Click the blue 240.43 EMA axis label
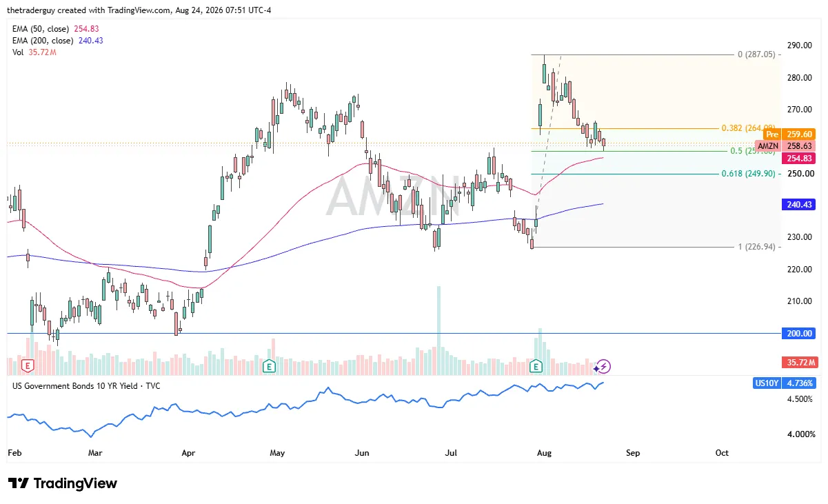 coord(800,205)
